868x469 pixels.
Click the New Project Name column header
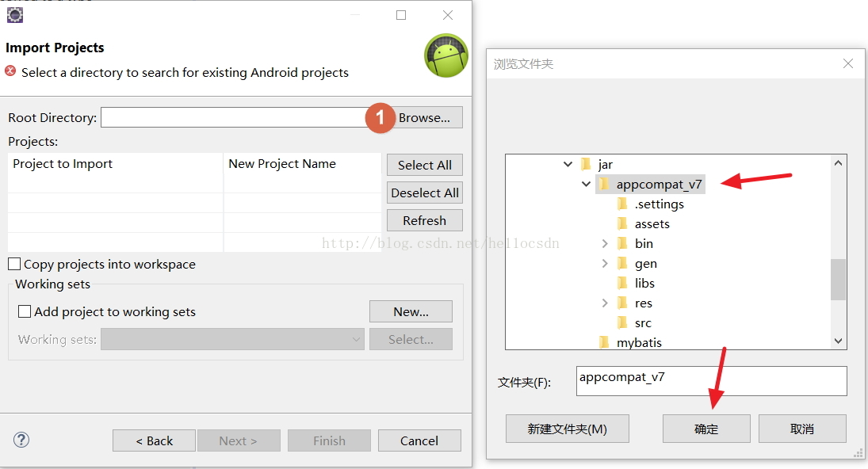[x=302, y=164]
